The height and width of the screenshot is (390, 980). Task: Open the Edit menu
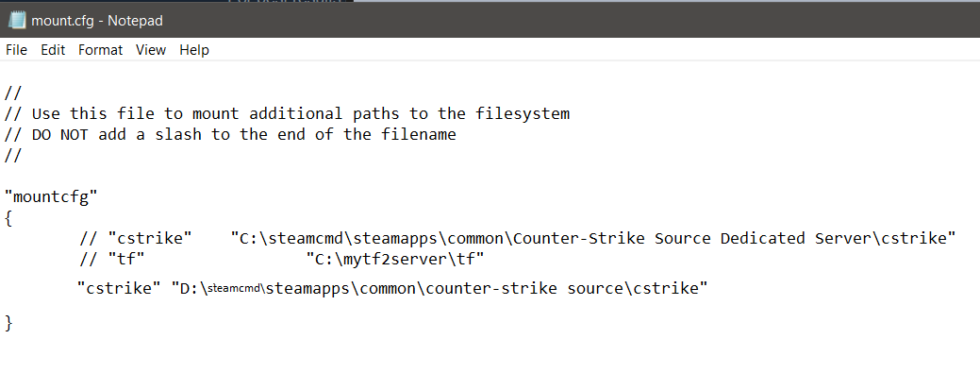[52, 50]
